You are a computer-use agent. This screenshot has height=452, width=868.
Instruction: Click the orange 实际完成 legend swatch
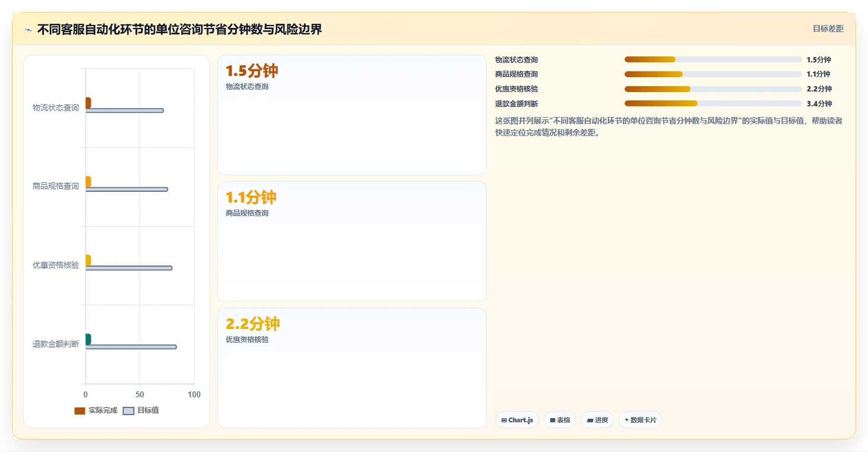point(80,411)
